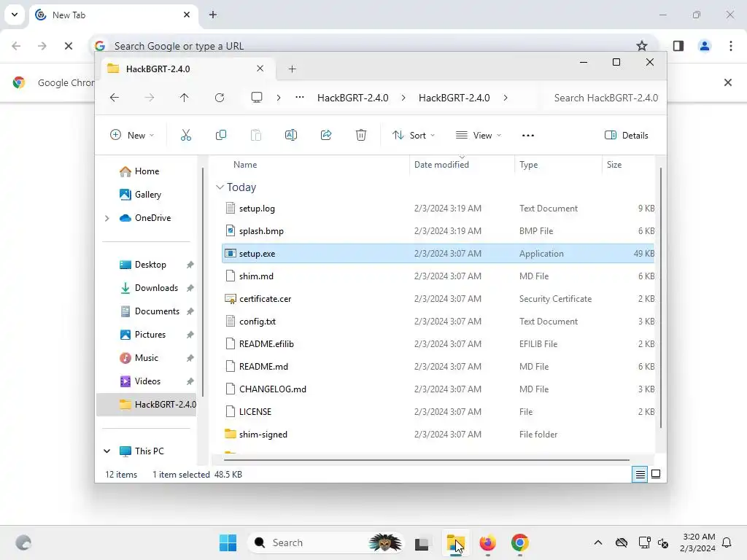The height and width of the screenshot is (560, 747).
Task: Dismiss the Google Chrome info bar
Action: (727, 82)
